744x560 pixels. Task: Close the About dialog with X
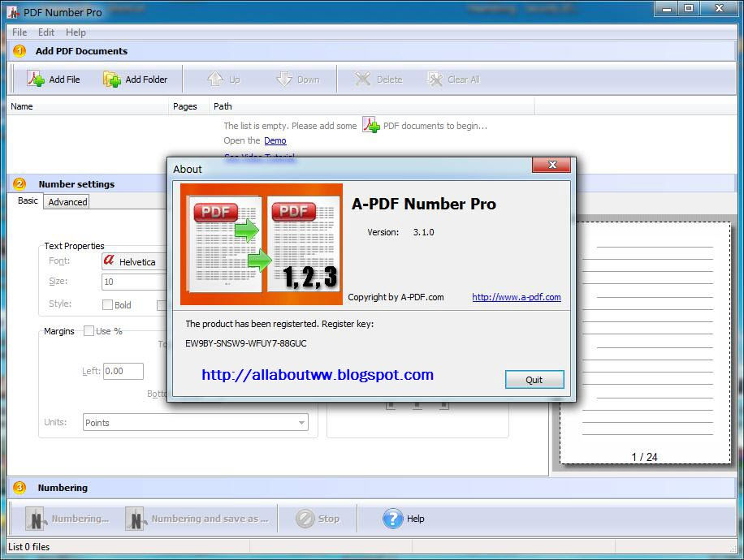pos(552,165)
